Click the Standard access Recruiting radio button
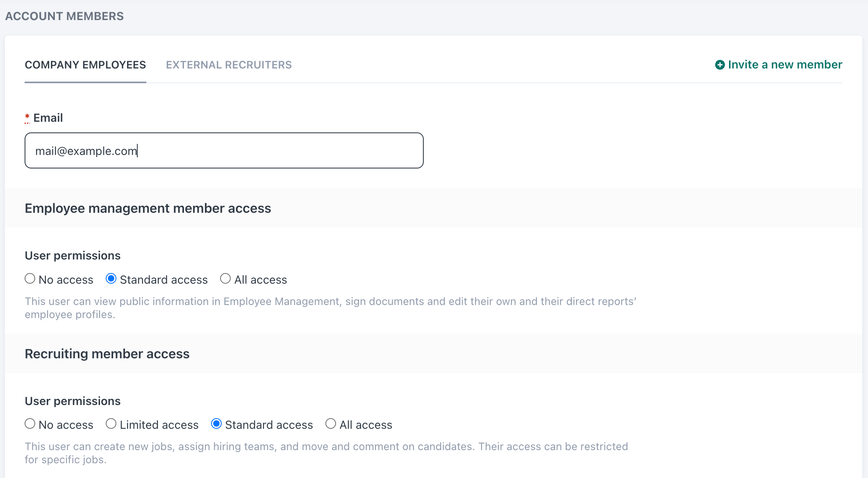 216,424
